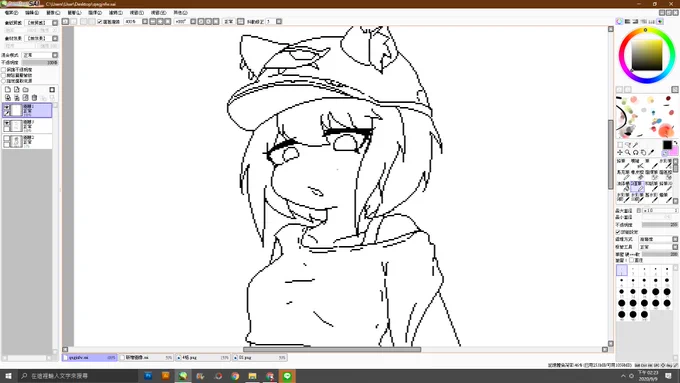The width and height of the screenshot is (680, 383).
Task: Select the magic wand tool
Action: [636, 145]
